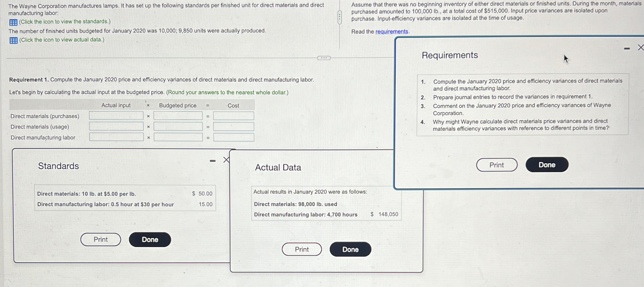
Task: Click '(Click the icon to view actual data.)' text
Action: click(62, 40)
